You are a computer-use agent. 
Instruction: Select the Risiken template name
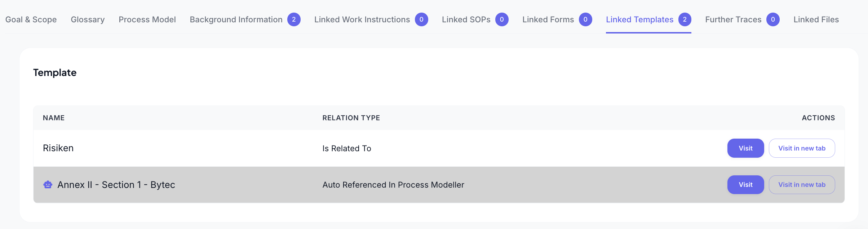pos(58,148)
